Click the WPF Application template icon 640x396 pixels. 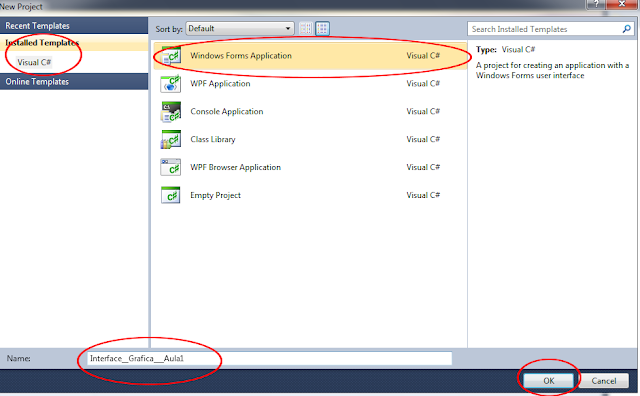point(171,84)
